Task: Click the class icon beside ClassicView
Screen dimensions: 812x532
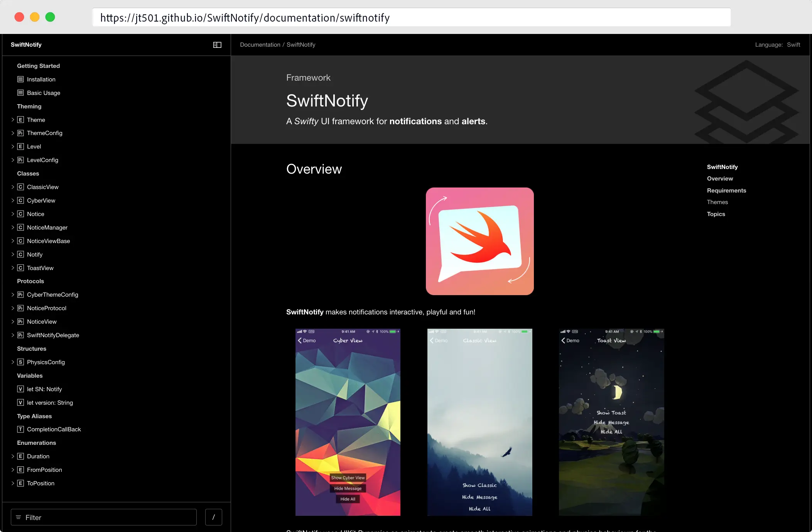Action: (20, 187)
